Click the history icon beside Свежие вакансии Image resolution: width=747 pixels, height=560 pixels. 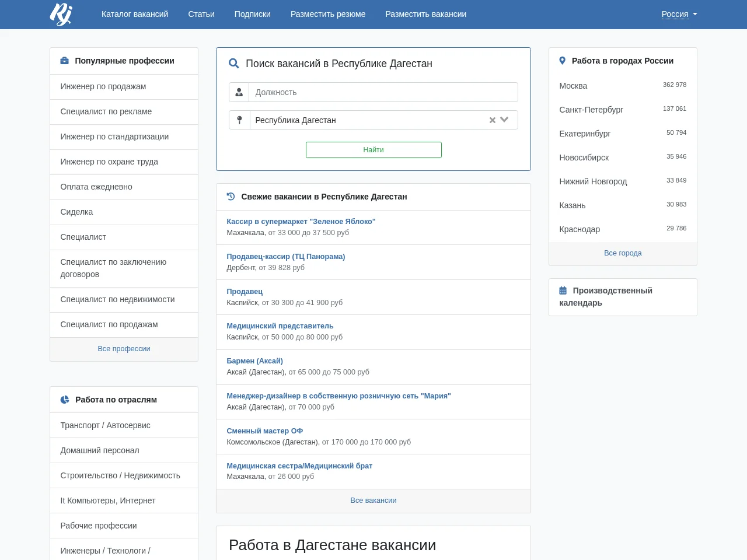pyautogui.click(x=231, y=197)
